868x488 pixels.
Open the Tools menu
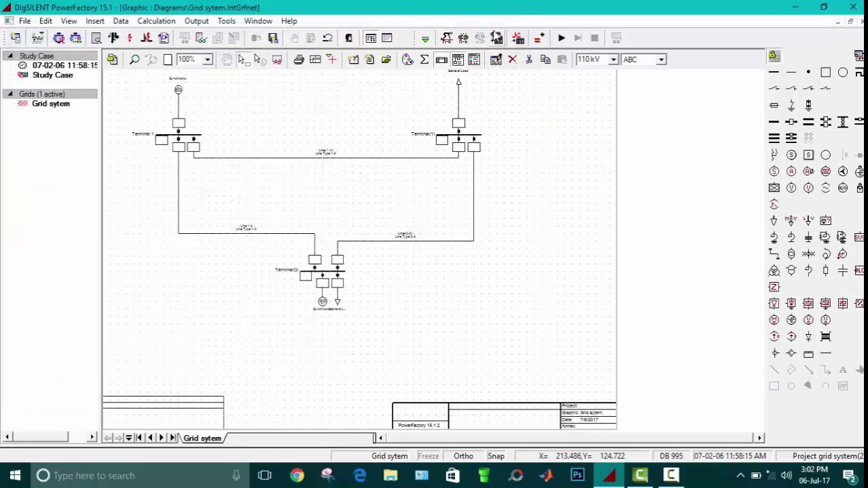pos(226,21)
